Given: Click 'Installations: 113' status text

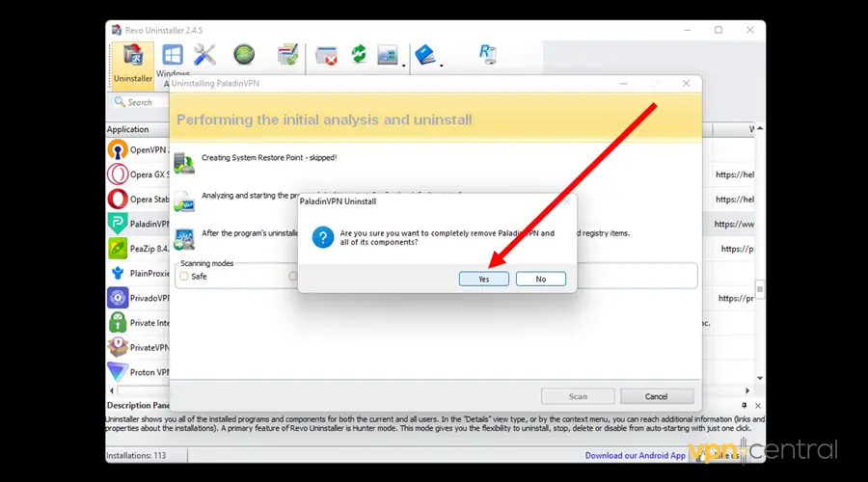Looking at the screenshot, I should [x=136, y=455].
